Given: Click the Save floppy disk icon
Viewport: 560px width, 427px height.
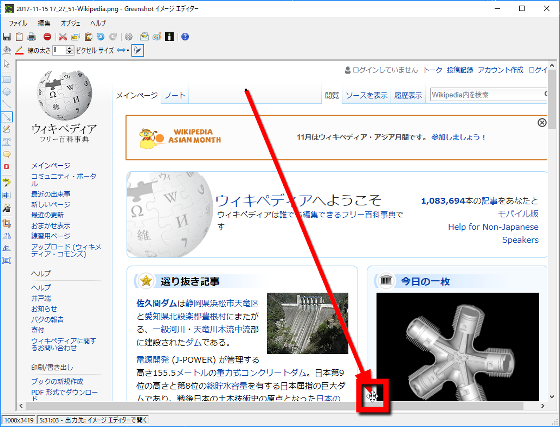Looking at the screenshot, I should click(x=7, y=36).
